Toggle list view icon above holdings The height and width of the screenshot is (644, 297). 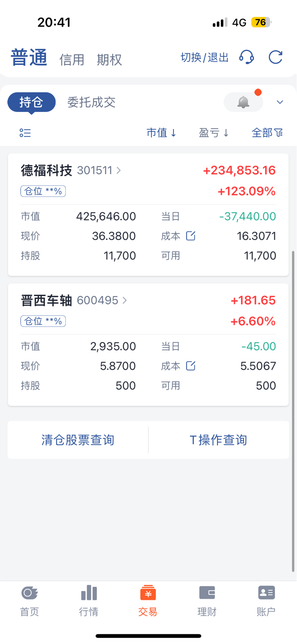coord(25,133)
